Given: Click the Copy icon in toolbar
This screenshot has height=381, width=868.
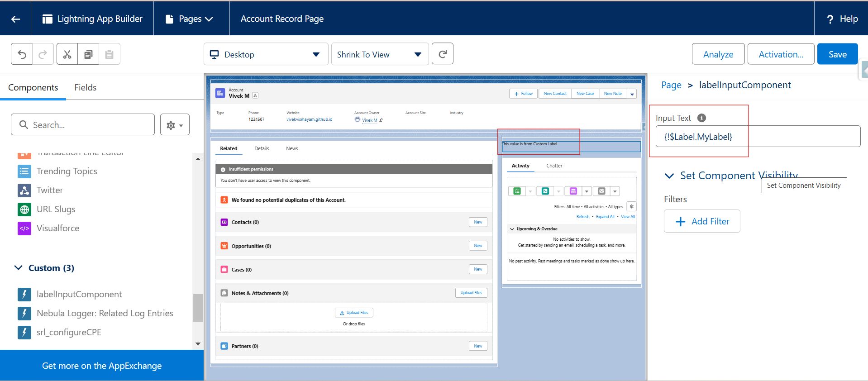Looking at the screenshot, I should (88, 54).
